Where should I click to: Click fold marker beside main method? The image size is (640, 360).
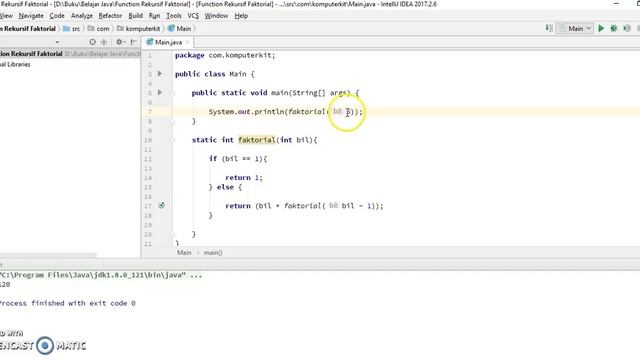tap(172, 93)
